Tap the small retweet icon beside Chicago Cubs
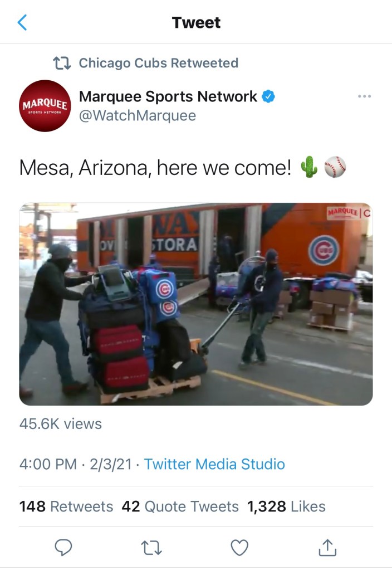Screen dimensions: 392x570 (62, 63)
